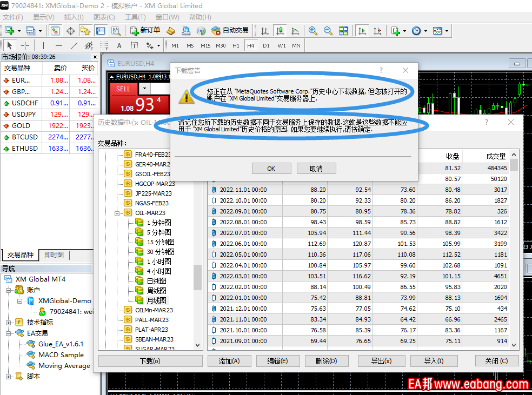Cancel the download warning with 取消

pyautogui.click(x=316, y=169)
